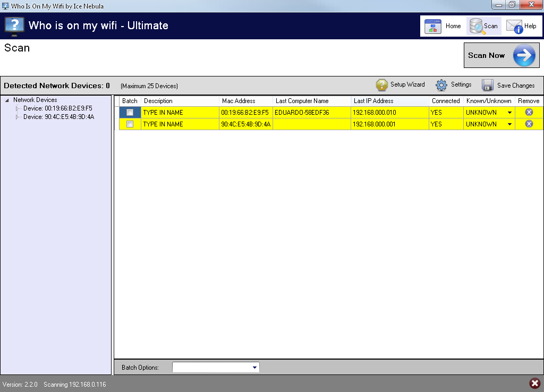Click YES in the 192.168.000.001 row

click(x=436, y=124)
